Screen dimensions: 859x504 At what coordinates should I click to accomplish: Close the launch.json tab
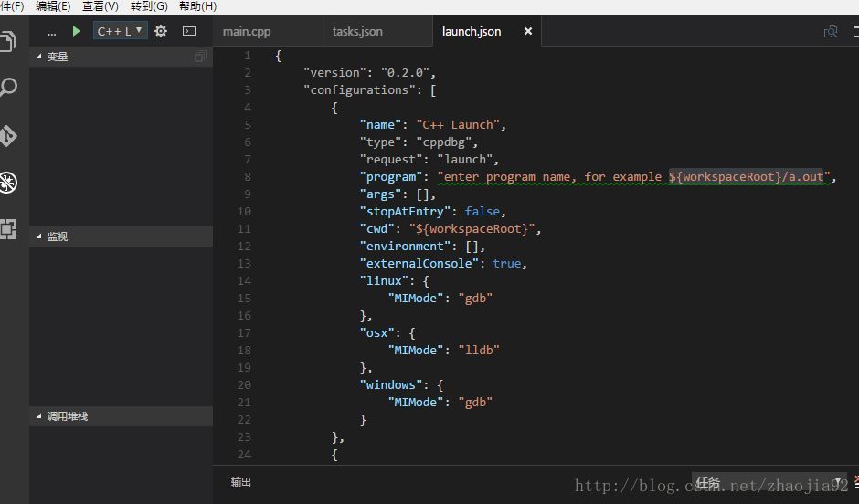[527, 31]
